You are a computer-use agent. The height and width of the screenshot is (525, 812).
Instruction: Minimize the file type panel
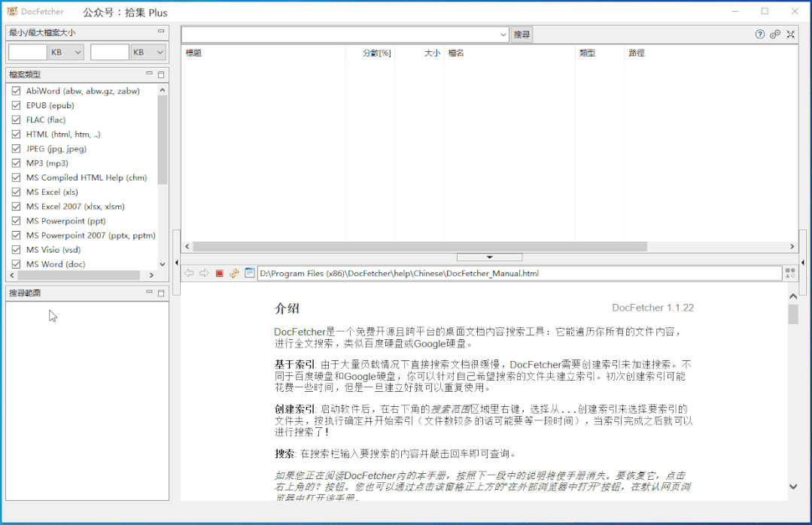pyautogui.click(x=149, y=74)
